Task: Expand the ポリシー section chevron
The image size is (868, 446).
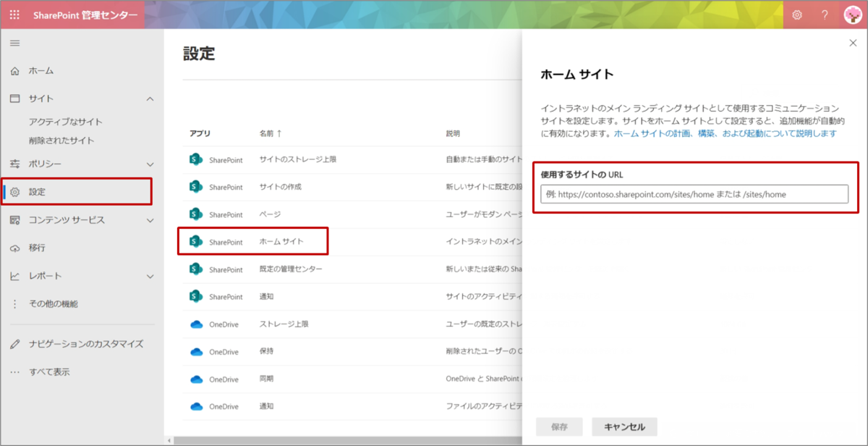Action: click(150, 164)
